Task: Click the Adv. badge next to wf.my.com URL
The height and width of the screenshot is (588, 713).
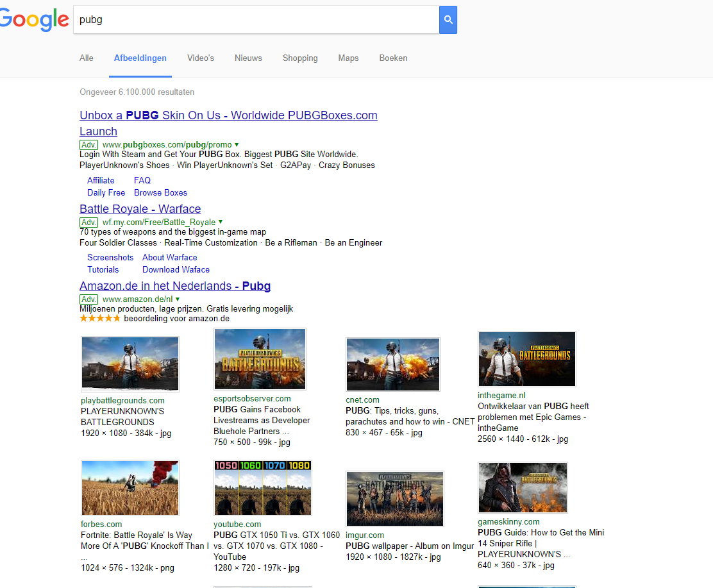Action: 88,222
